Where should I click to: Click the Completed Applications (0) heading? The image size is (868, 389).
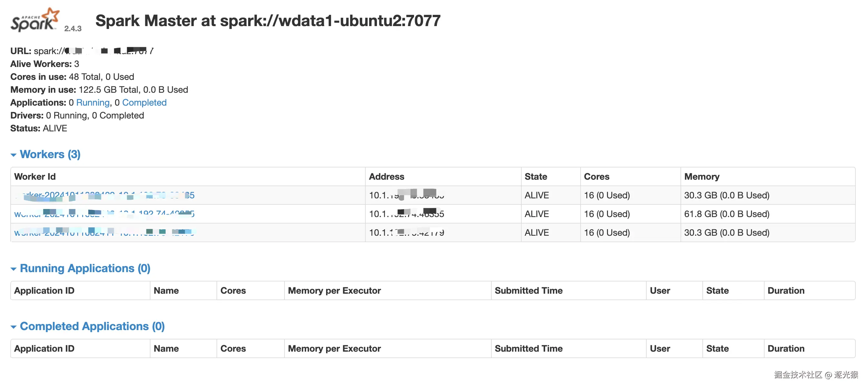[x=92, y=326]
